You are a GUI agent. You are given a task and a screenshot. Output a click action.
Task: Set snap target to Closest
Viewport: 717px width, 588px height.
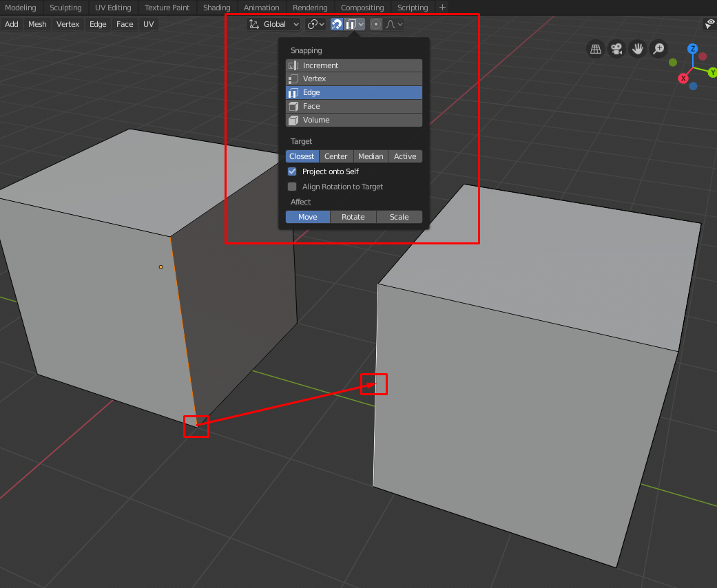(302, 156)
